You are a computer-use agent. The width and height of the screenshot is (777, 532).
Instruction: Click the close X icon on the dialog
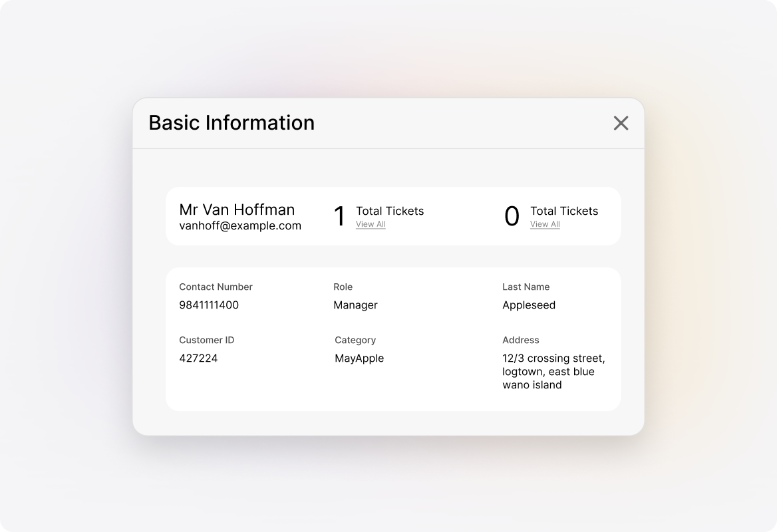pos(621,123)
